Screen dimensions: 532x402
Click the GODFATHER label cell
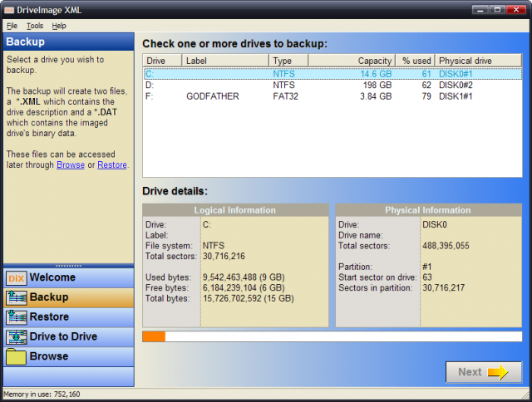(x=213, y=96)
